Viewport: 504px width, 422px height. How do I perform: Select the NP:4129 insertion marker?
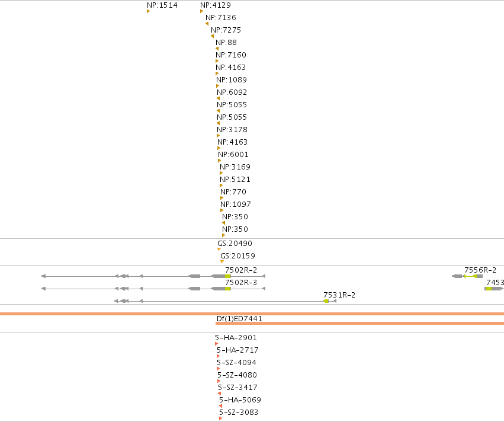click(201, 11)
